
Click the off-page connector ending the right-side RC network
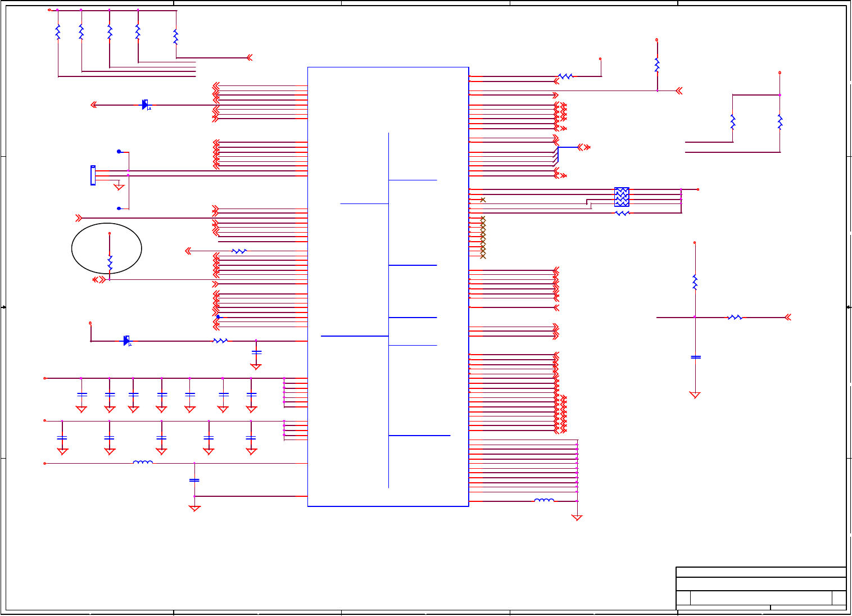click(788, 318)
